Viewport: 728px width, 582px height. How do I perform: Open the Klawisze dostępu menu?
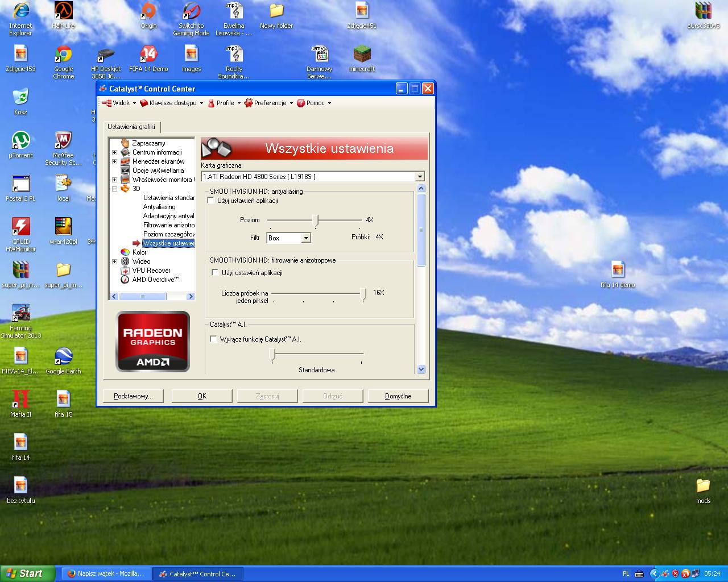pyautogui.click(x=172, y=103)
